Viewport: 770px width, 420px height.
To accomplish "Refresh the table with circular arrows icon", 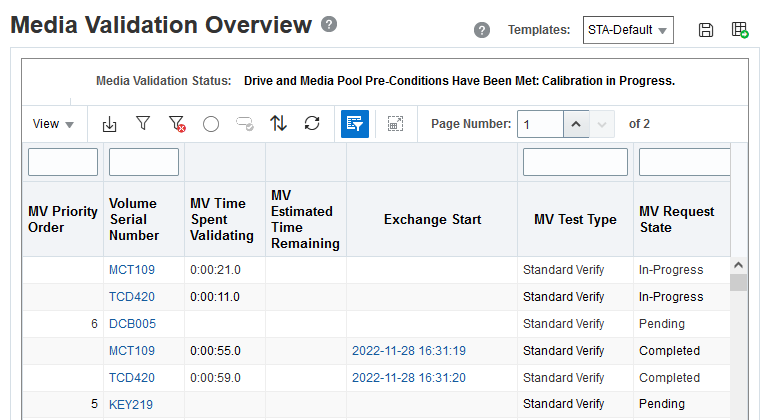I will (312, 123).
